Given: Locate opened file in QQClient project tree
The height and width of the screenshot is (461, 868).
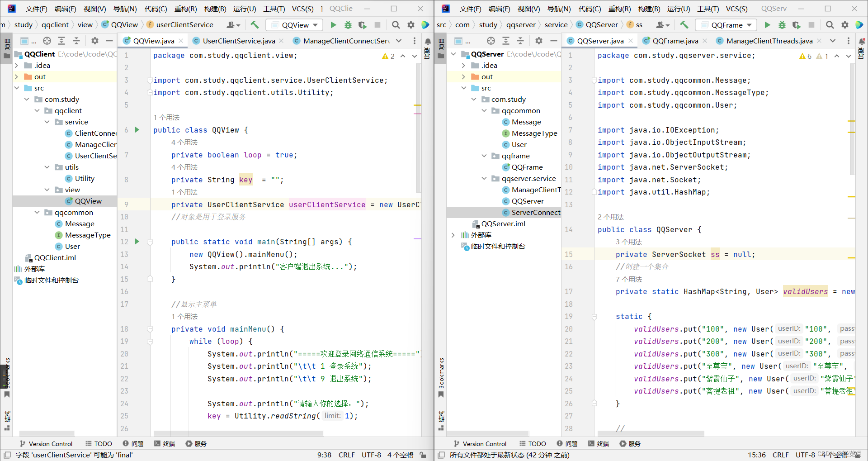Looking at the screenshot, I should pyautogui.click(x=47, y=41).
